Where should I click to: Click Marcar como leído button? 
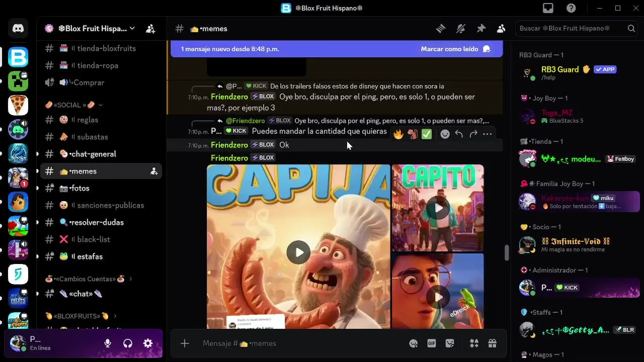click(455, 49)
